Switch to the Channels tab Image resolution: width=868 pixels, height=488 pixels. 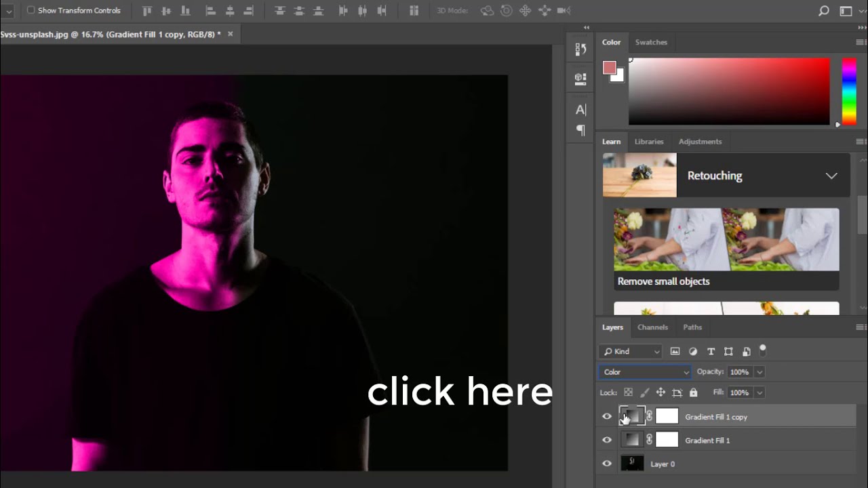click(x=653, y=327)
